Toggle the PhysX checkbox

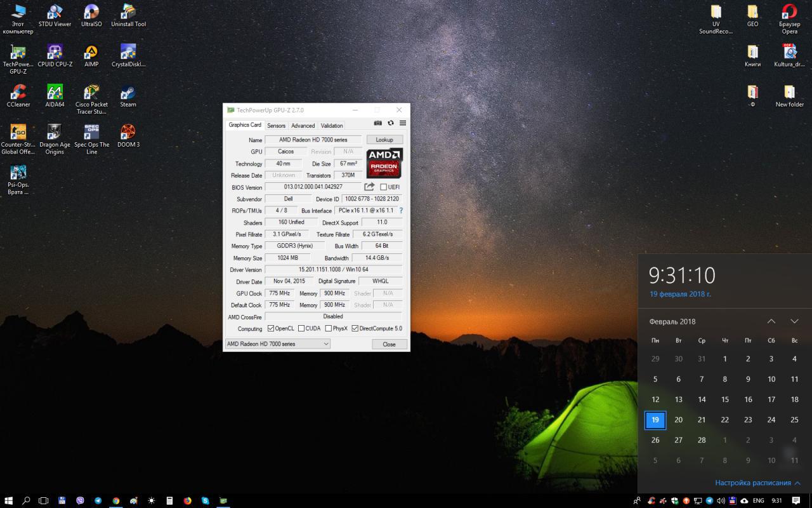(329, 328)
